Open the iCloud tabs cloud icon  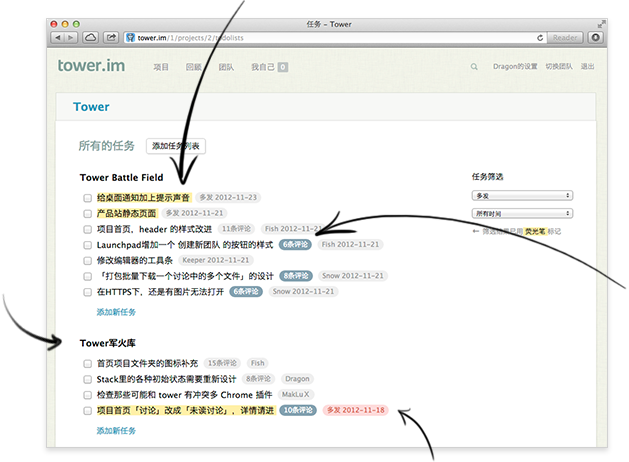[90, 37]
